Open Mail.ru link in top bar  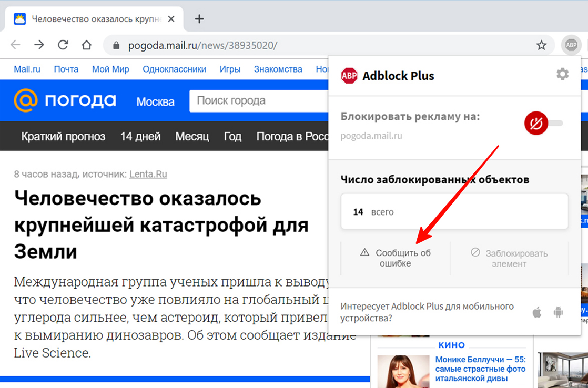pyautogui.click(x=27, y=69)
